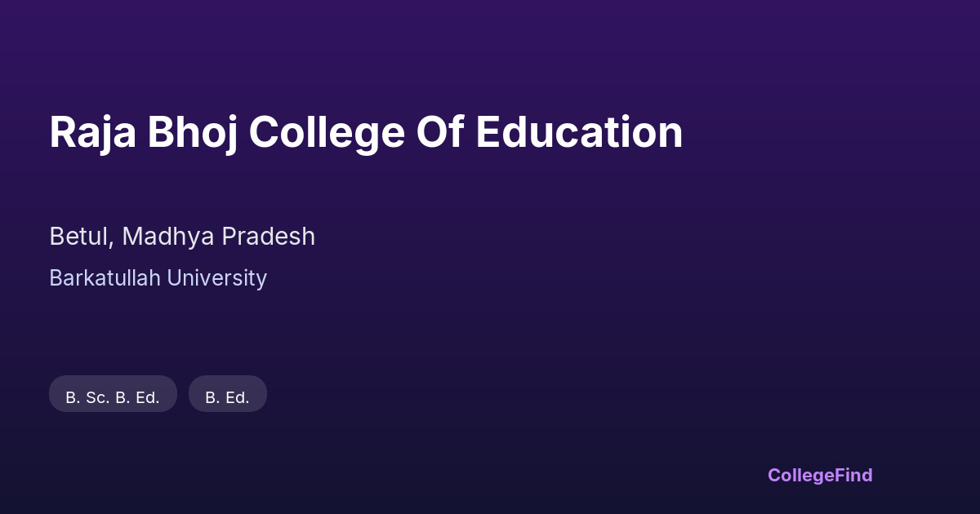Click the word "Education" in the heading
The height and width of the screenshot is (514, 980).
click(579, 132)
